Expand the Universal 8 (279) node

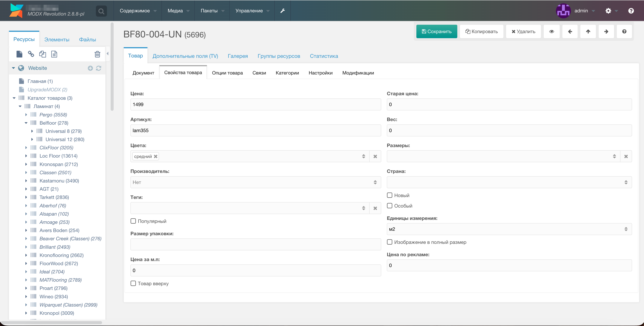click(32, 131)
